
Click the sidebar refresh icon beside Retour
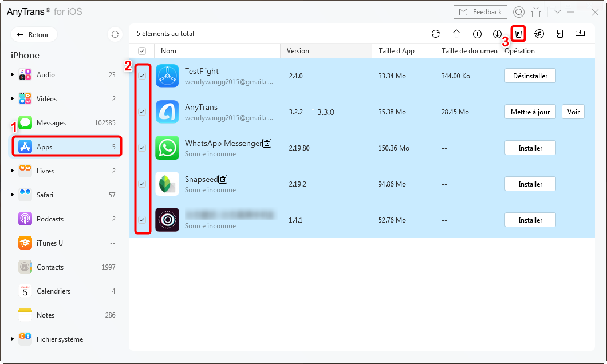point(115,35)
